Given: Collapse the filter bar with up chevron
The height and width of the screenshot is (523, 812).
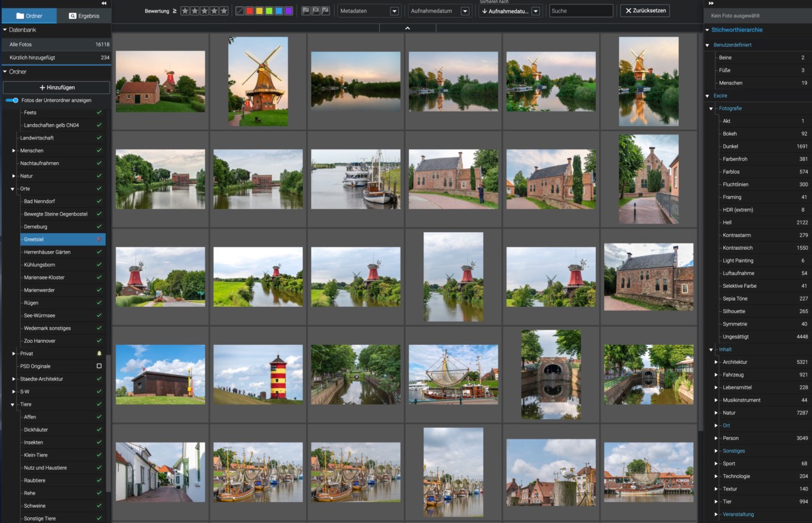Looking at the screenshot, I should pyautogui.click(x=407, y=28).
